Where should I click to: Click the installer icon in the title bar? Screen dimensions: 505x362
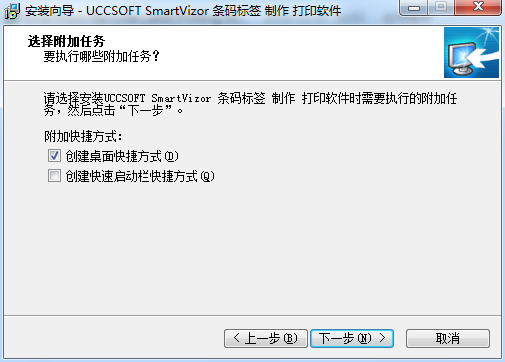[12, 11]
